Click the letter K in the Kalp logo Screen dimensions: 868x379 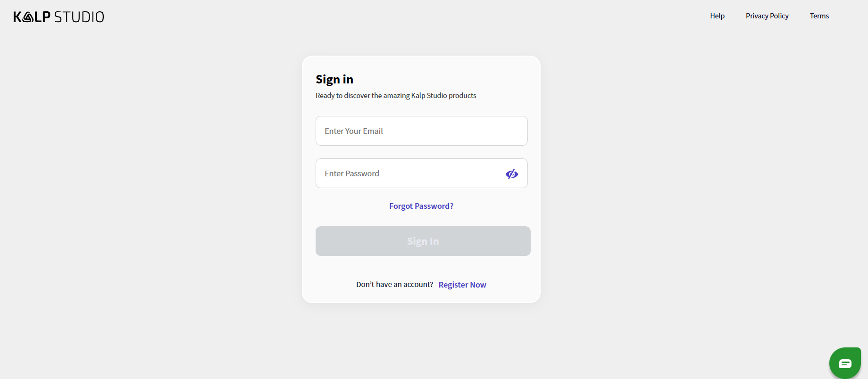[x=17, y=17]
